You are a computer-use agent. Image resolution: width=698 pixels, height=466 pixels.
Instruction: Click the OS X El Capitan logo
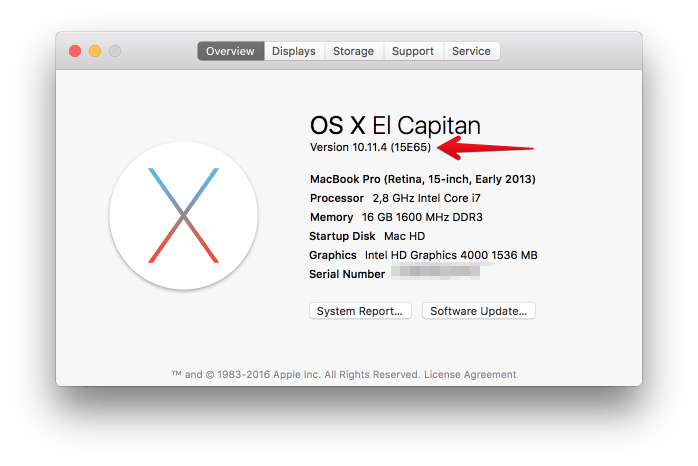click(x=183, y=216)
